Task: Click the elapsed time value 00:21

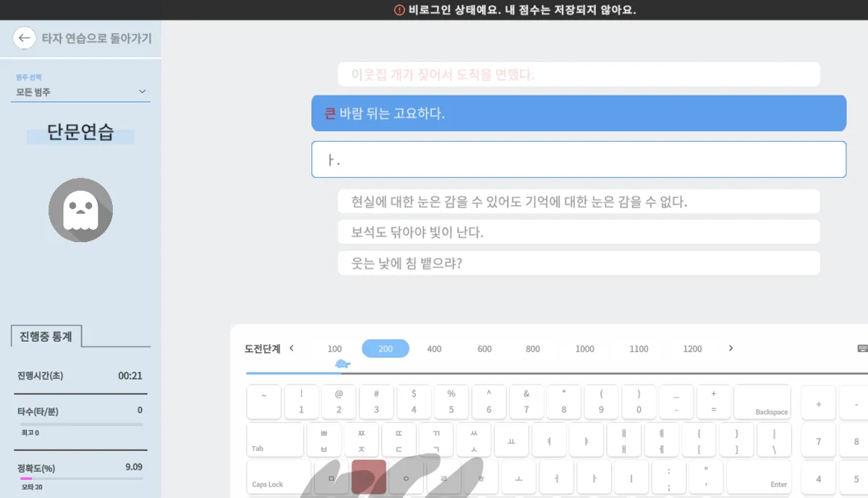Action: (x=130, y=376)
